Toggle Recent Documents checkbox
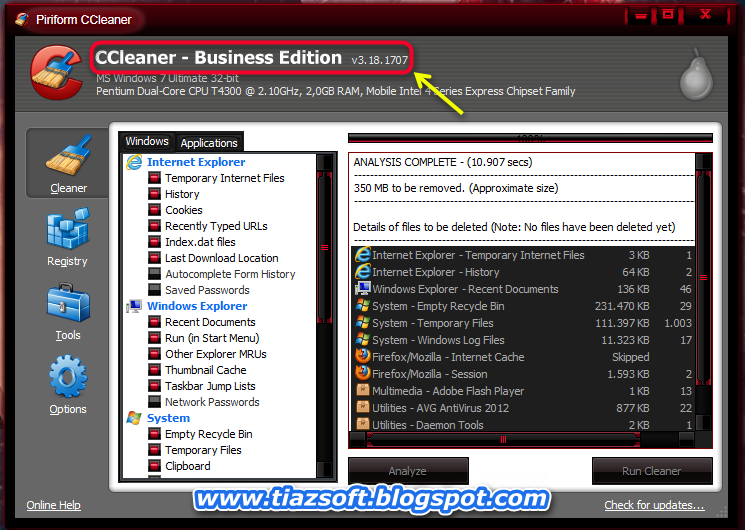 pos(154,322)
